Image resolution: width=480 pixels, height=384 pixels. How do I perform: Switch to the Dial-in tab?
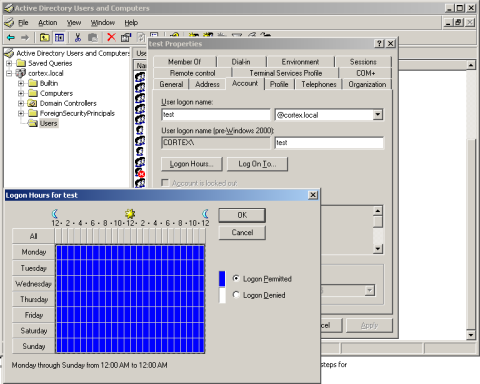click(241, 62)
